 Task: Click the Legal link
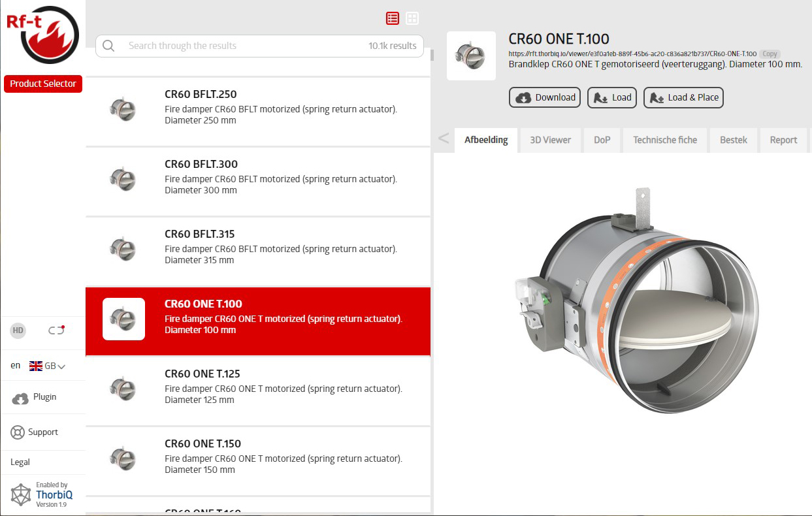coord(20,462)
